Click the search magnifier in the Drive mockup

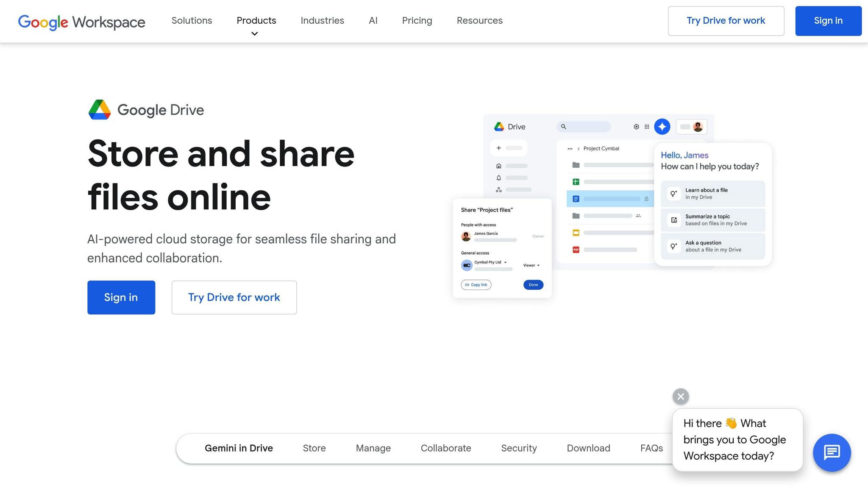tap(563, 126)
